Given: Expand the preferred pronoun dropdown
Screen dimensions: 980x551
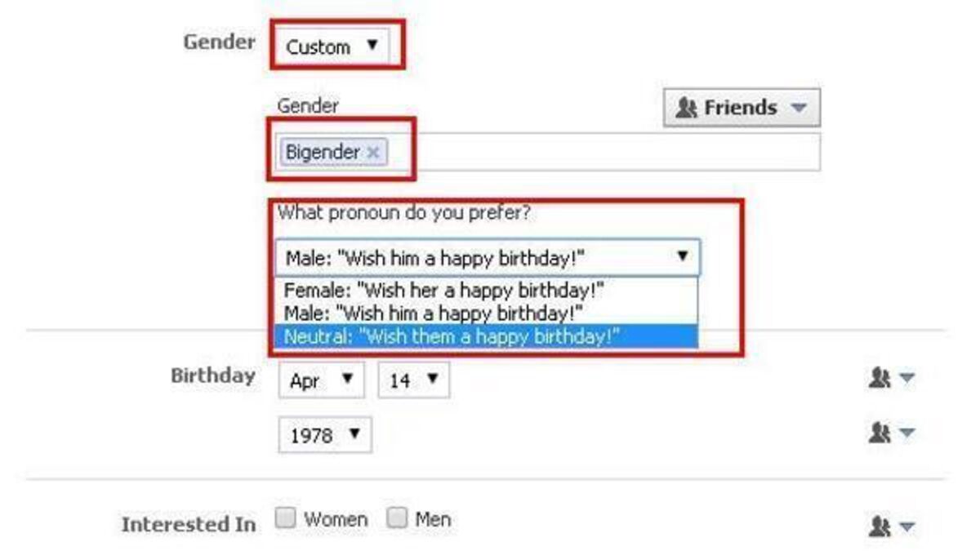Looking at the screenshot, I should point(488,258).
